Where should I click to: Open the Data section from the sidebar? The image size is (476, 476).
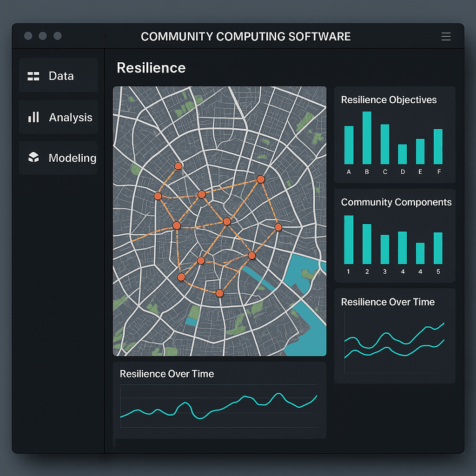pos(60,75)
